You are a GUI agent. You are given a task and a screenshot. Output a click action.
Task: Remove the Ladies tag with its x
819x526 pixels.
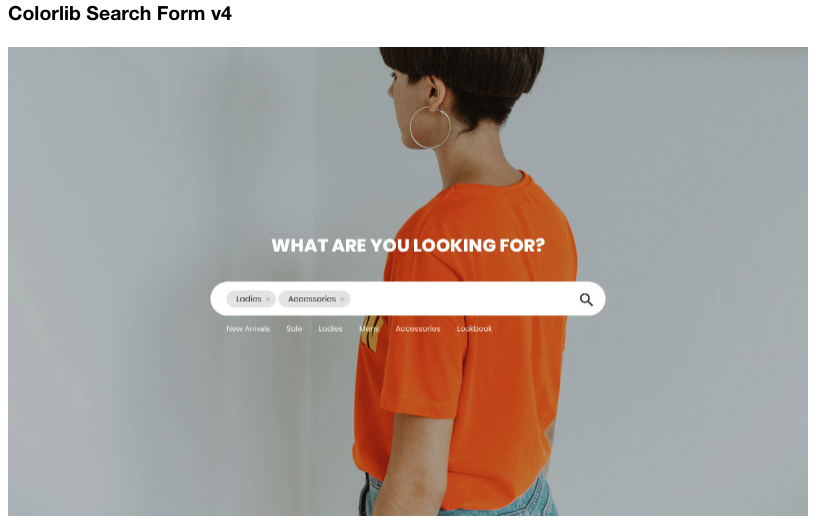coord(267,299)
